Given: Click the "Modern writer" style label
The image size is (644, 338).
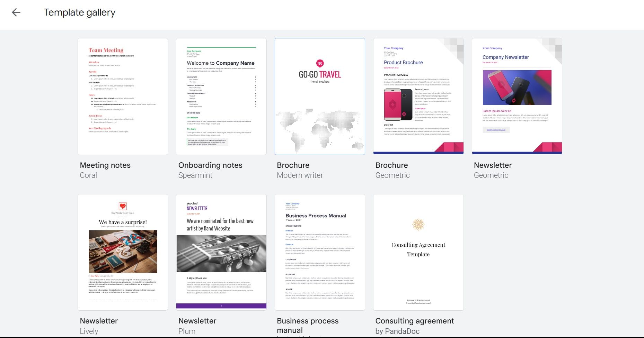Looking at the screenshot, I should (x=300, y=175).
